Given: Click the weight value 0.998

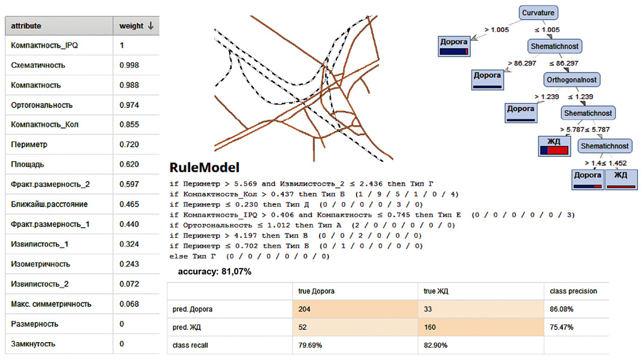Looking at the screenshot, I should tap(129, 65).
